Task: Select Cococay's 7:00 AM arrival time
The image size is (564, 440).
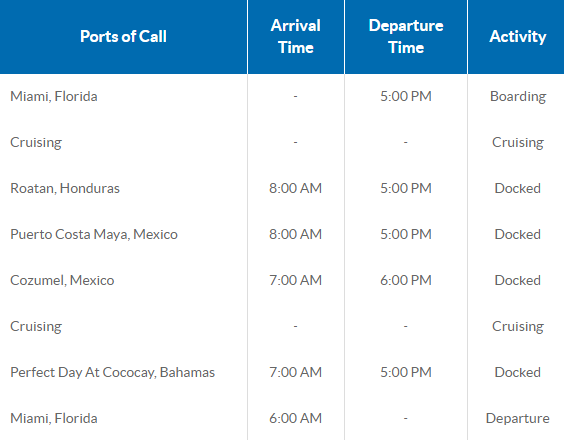Action: [295, 372]
